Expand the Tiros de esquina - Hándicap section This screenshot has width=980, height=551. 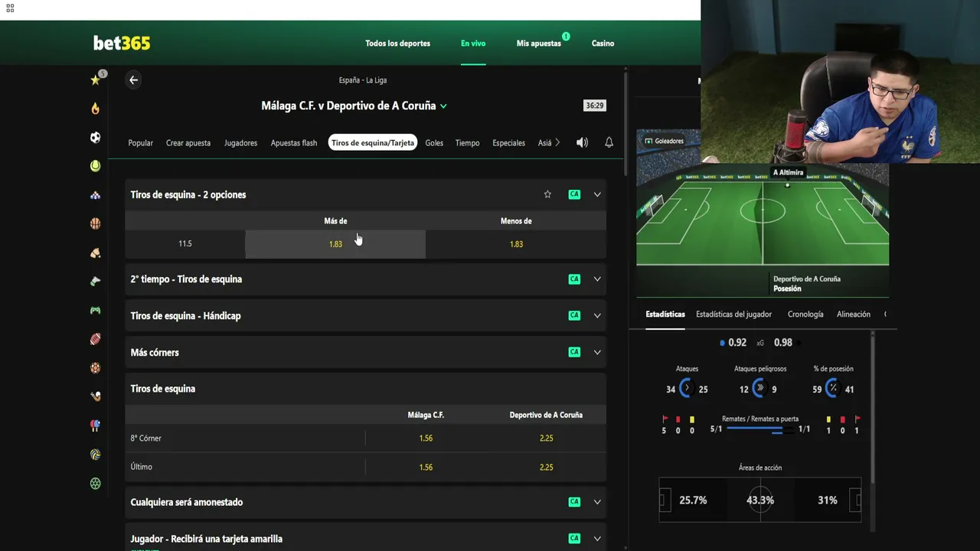[597, 315]
